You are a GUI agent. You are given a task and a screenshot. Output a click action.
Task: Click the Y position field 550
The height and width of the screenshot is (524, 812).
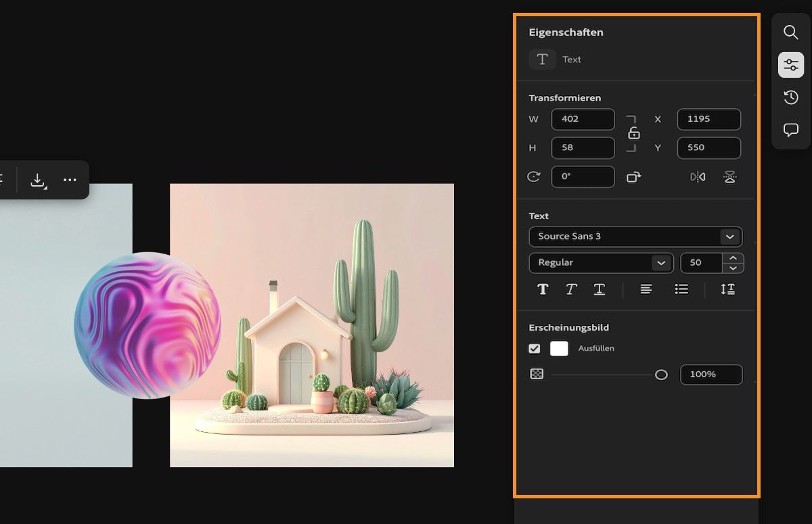(x=708, y=147)
